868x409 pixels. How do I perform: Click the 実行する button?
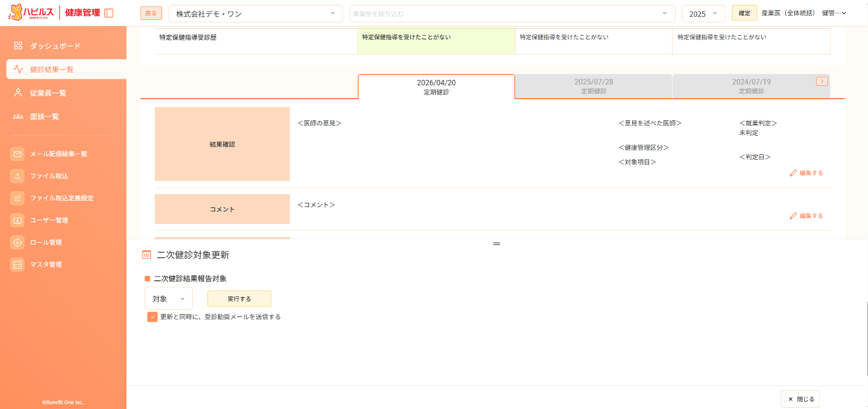(240, 299)
